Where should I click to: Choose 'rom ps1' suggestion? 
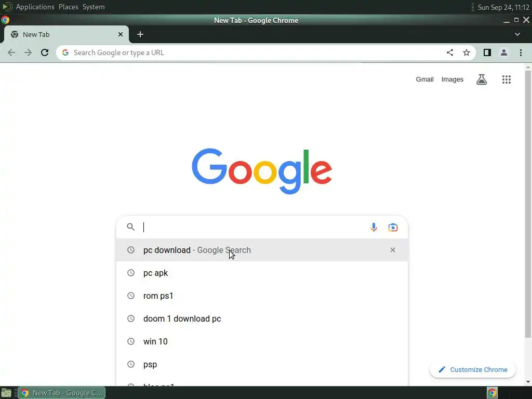coord(262,296)
